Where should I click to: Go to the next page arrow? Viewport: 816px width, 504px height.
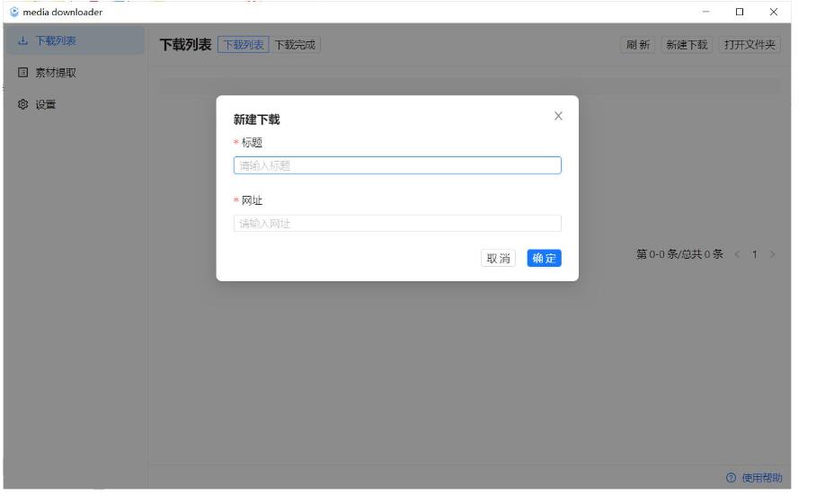(772, 254)
